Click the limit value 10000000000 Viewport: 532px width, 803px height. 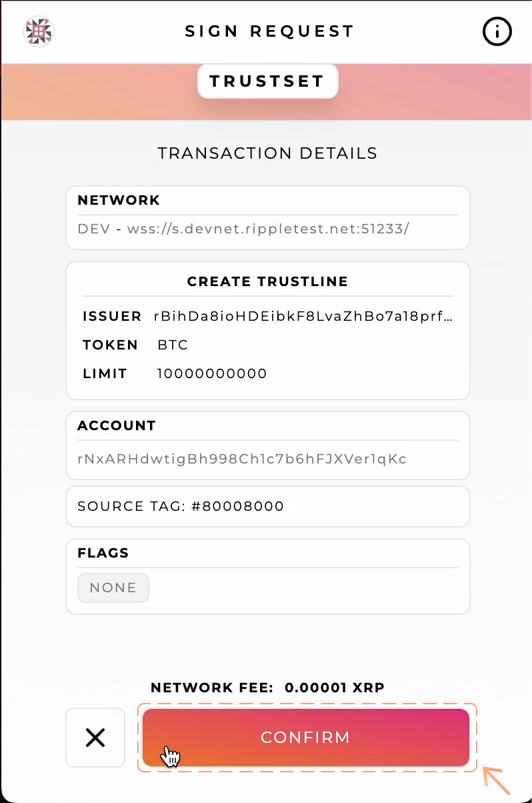[212, 373]
